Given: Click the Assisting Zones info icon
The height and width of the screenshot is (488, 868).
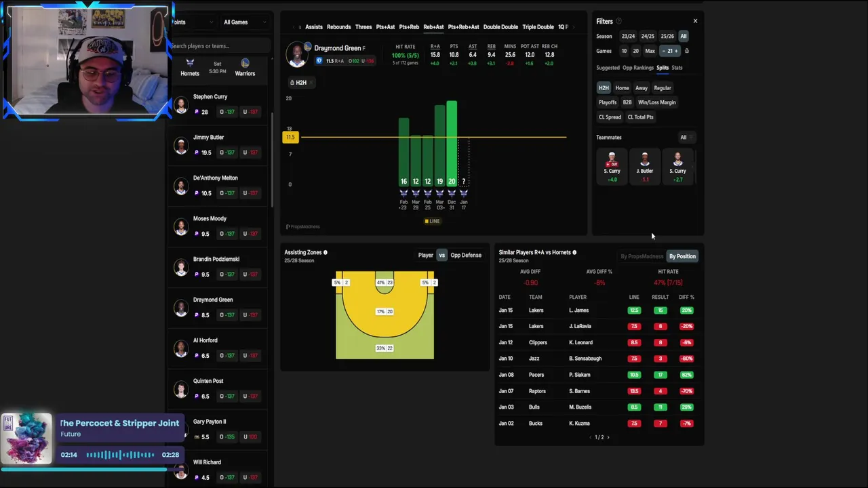Looking at the screenshot, I should [325, 252].
